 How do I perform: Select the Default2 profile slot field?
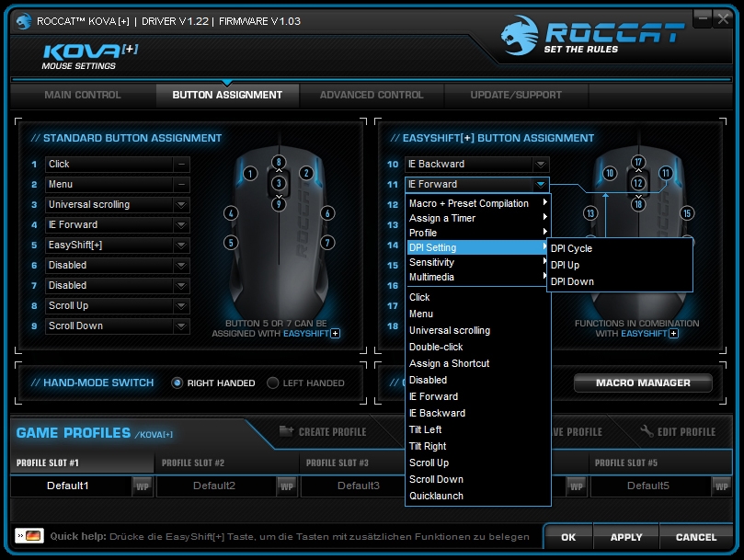click(x=215, y=486)
